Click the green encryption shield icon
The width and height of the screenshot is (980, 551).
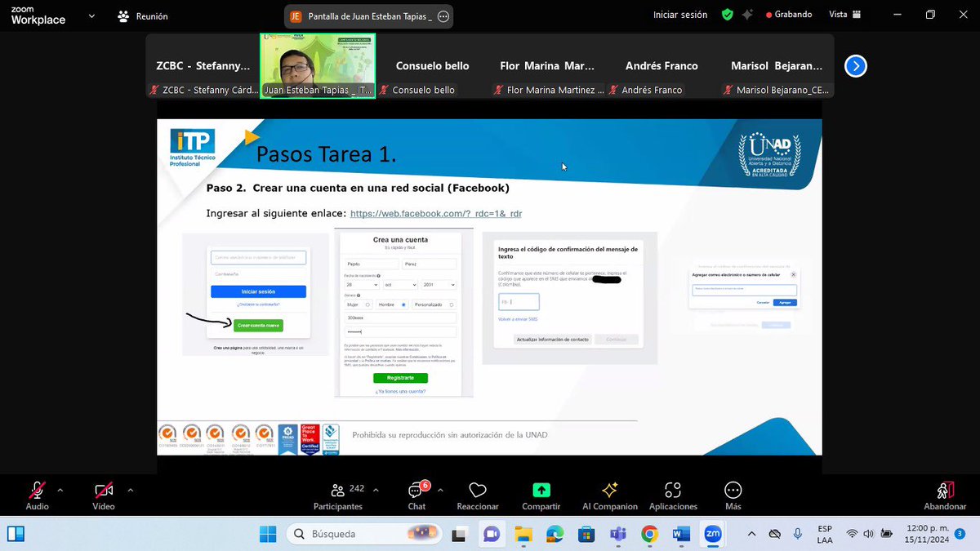(x=727, y=15)
